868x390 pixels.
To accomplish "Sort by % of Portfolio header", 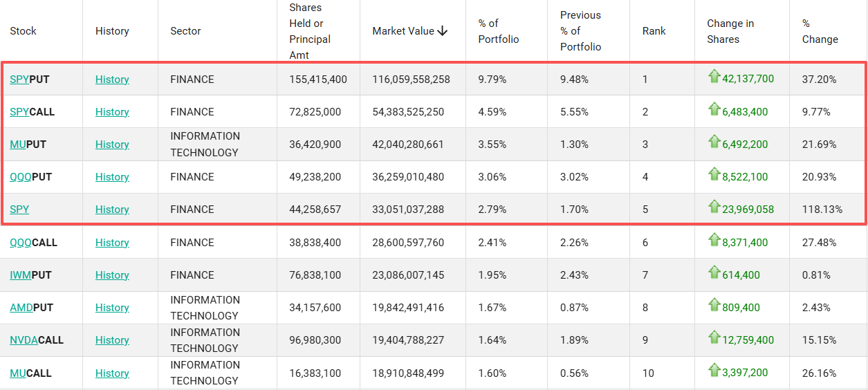I will click(x=499, y=31).
